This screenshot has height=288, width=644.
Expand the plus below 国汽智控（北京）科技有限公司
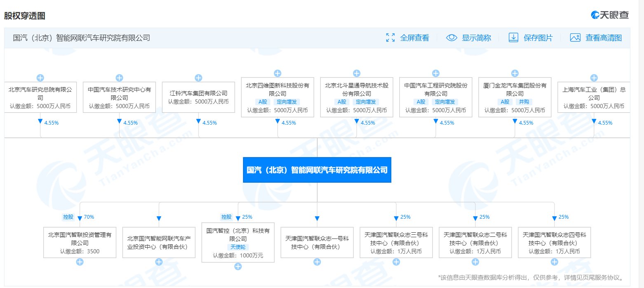pyautogui.click(x=238, y=267)
